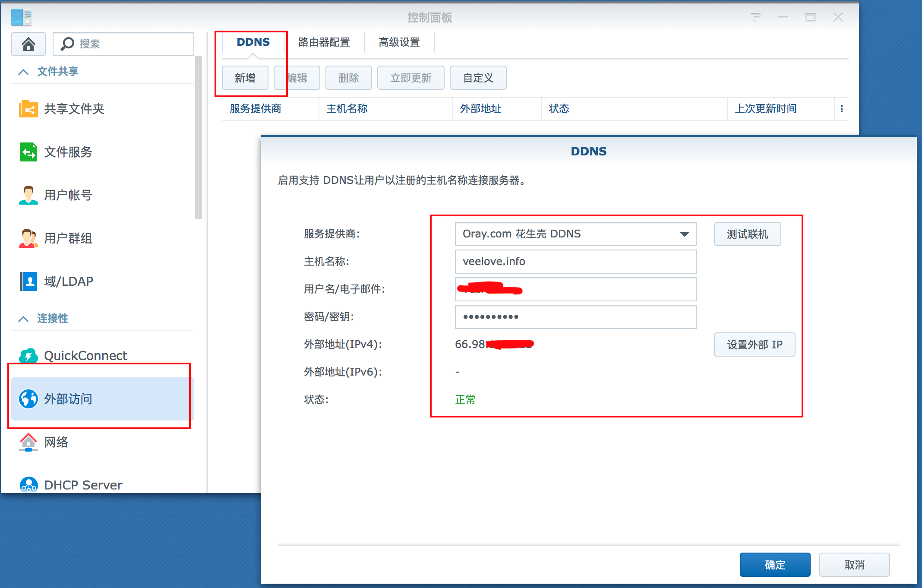Expand the 服务提供商 dropdown menu
The image size is (922, 588).
pos(684,234)
